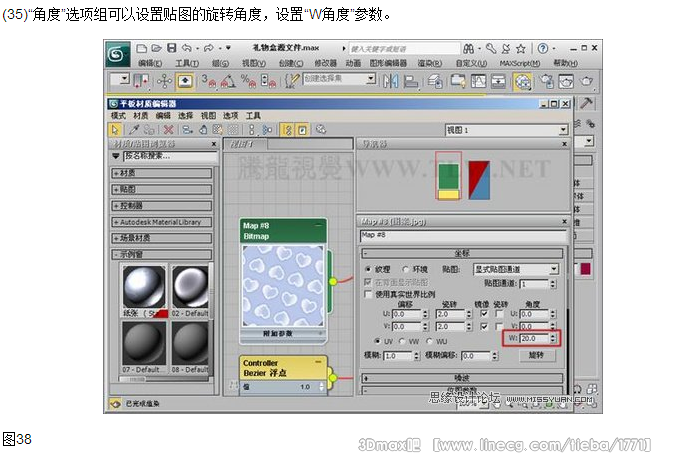Click the highlighted Material Editor icon
Screen dimensions: 680x462
click(x=523, y=81)
